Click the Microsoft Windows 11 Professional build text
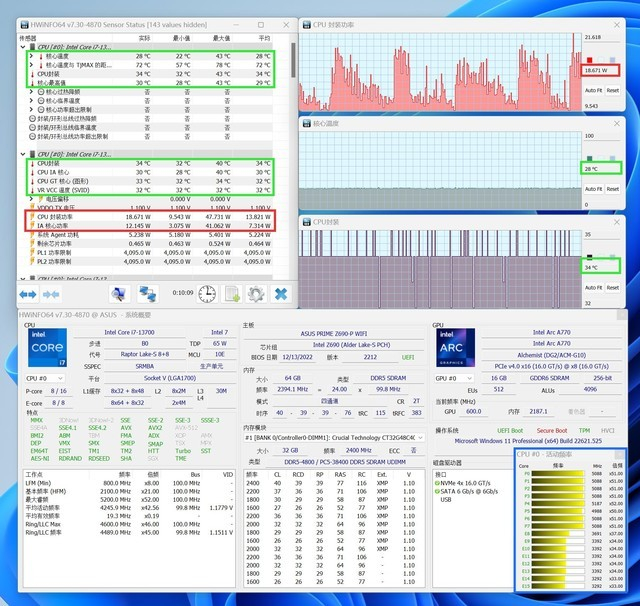 point(528,441)
